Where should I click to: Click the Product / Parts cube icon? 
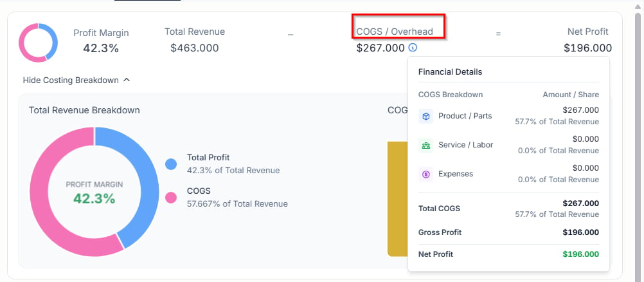pyautogui.click(x=426, y=117)
